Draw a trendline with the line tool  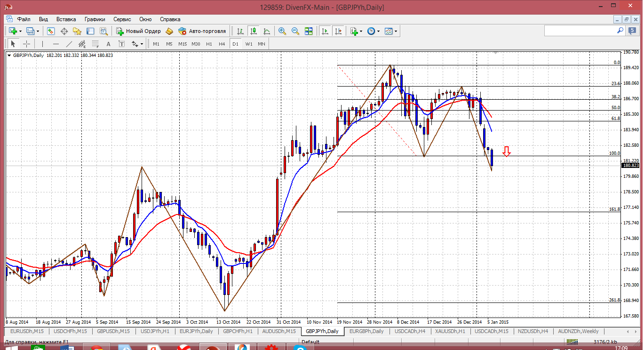point(69,44)
